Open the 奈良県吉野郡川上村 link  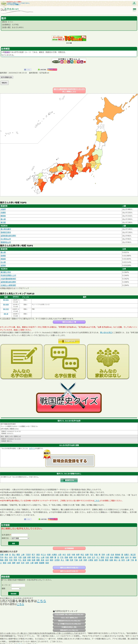coord(8,276)
